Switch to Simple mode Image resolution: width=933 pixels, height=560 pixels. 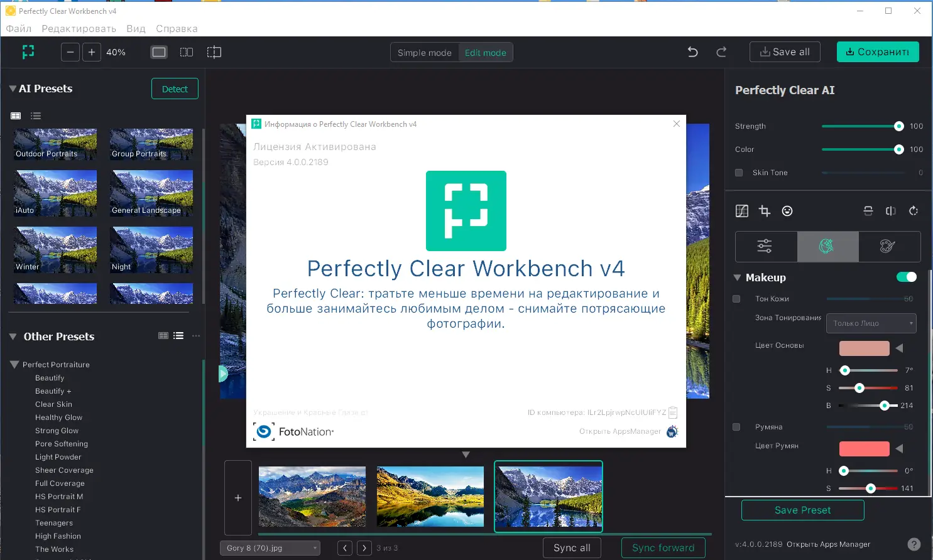[x=424, y=52]
